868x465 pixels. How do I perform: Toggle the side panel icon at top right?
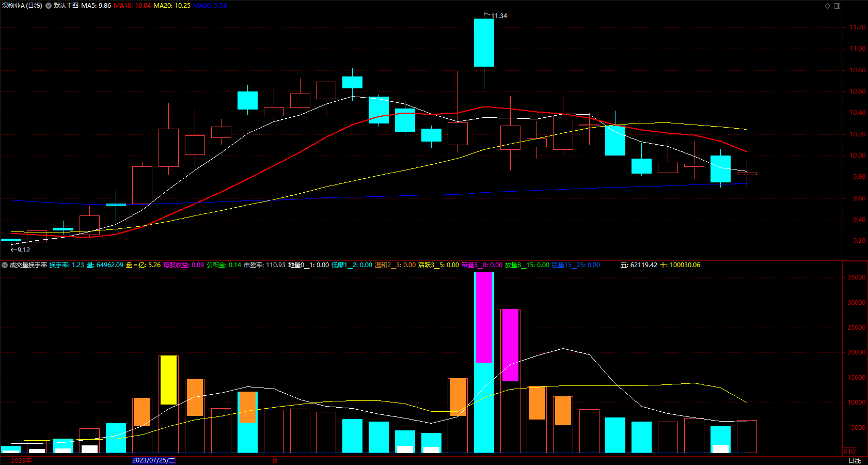click(x=837, y=6)
